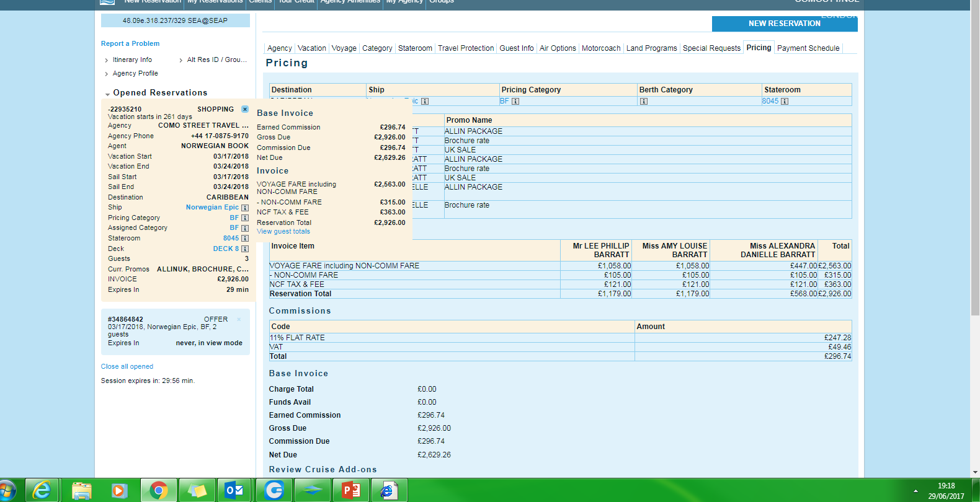Viewport: 980px width, 502px height.
Task: Click info icon next to DECK 8
Action: pyautogui.click(x=245, y=249)
